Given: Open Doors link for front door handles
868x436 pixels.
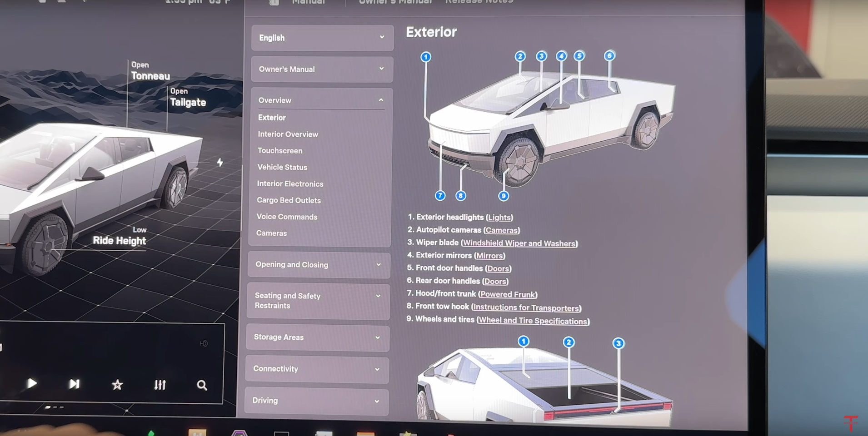Looking at the screenshot, I should tap(498, 269).
